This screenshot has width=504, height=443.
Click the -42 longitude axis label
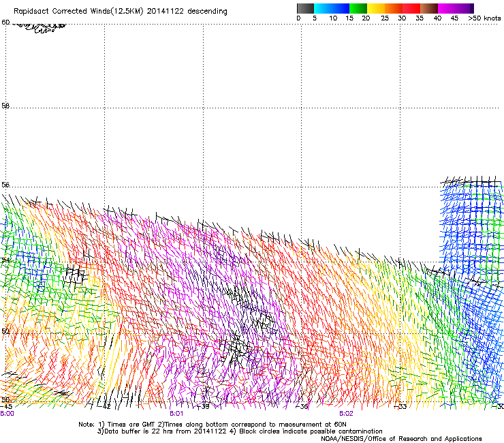click(x=104, y=406)
